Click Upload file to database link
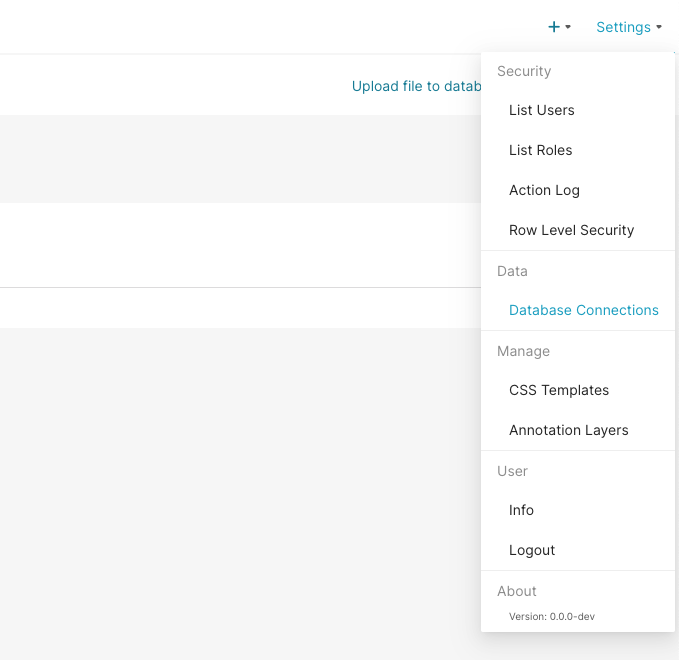This screenshot has width=679, height=660. click(416, 86)
